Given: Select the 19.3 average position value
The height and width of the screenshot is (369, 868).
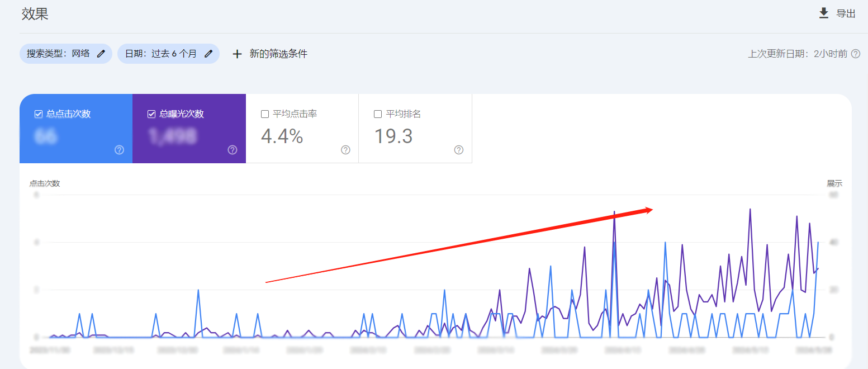Looking at the screenshot, I should 393,136.
